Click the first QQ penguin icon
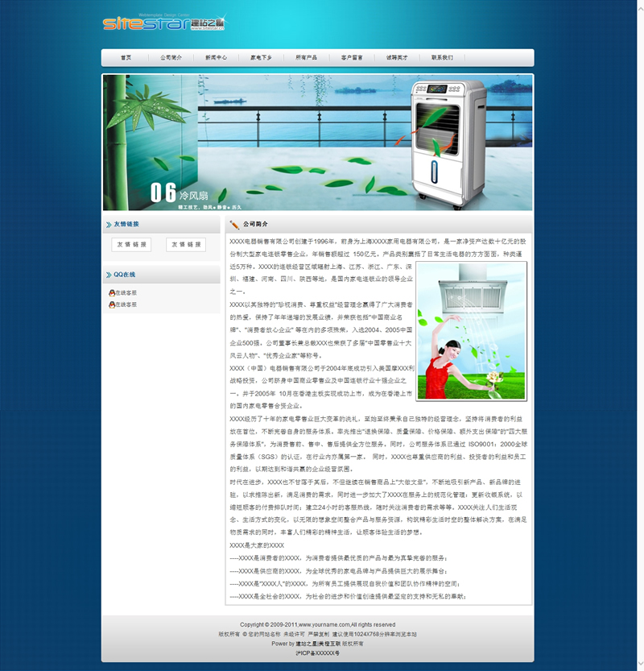This screenshot has width=644, height=671. pyautogui.click(x=111, y=293)
